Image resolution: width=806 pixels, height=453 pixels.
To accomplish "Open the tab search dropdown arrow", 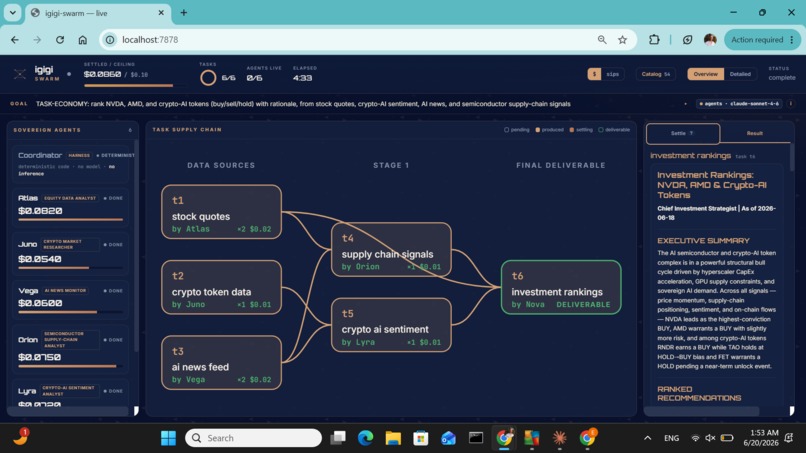I will [12, 13].
